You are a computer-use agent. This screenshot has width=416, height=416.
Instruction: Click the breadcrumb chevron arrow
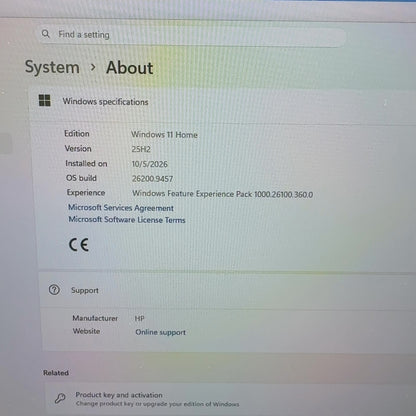[x=93, y=68]
